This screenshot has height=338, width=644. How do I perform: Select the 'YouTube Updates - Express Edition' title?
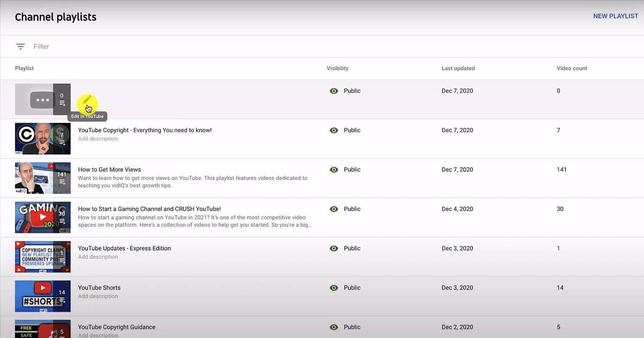point(124,248)
